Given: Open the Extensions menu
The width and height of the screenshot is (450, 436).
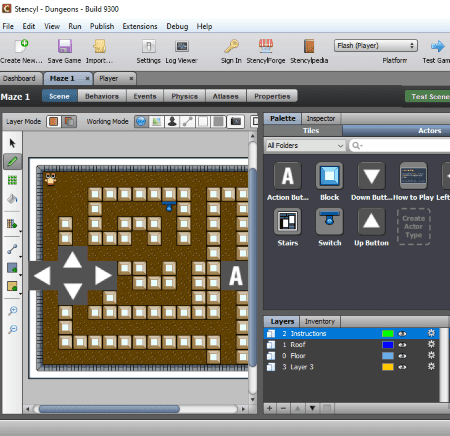Looking at the screenshot, I should [140, 26].
